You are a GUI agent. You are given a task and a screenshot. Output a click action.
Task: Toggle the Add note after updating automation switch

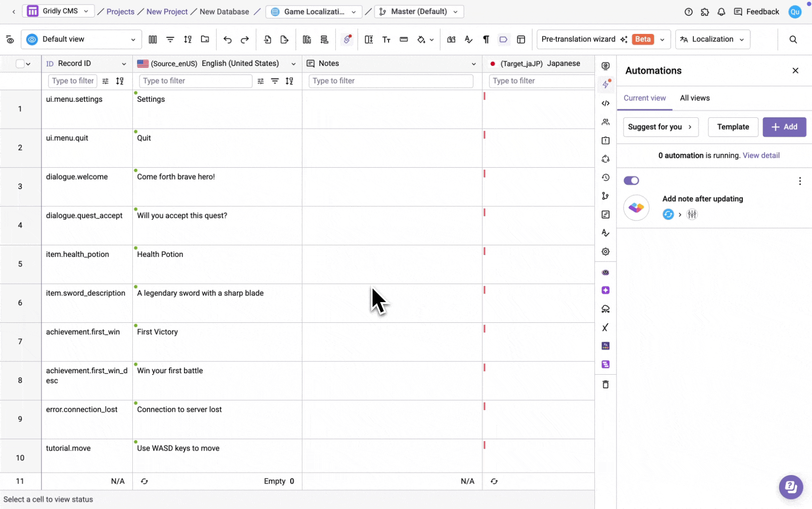click(x=631, y=181)
